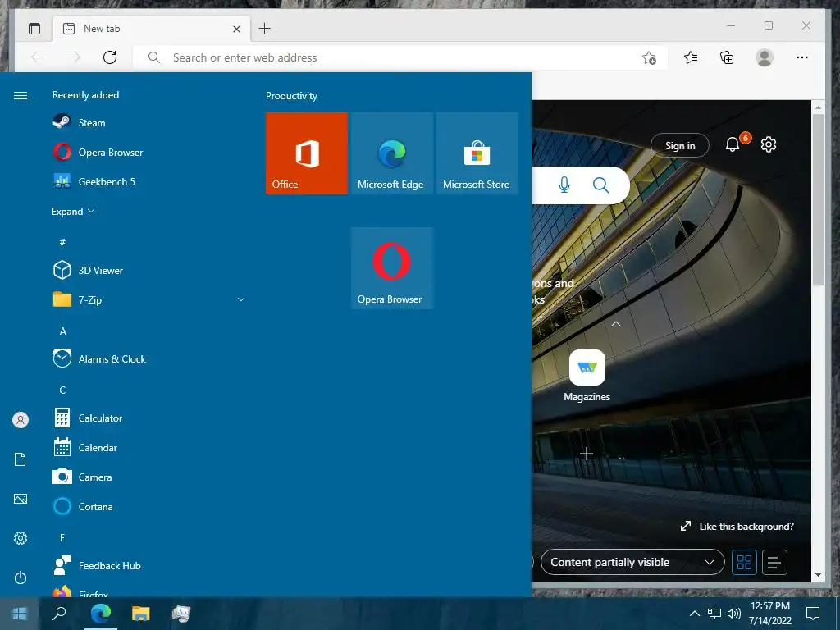Click Sign in on new tab page

680,146
